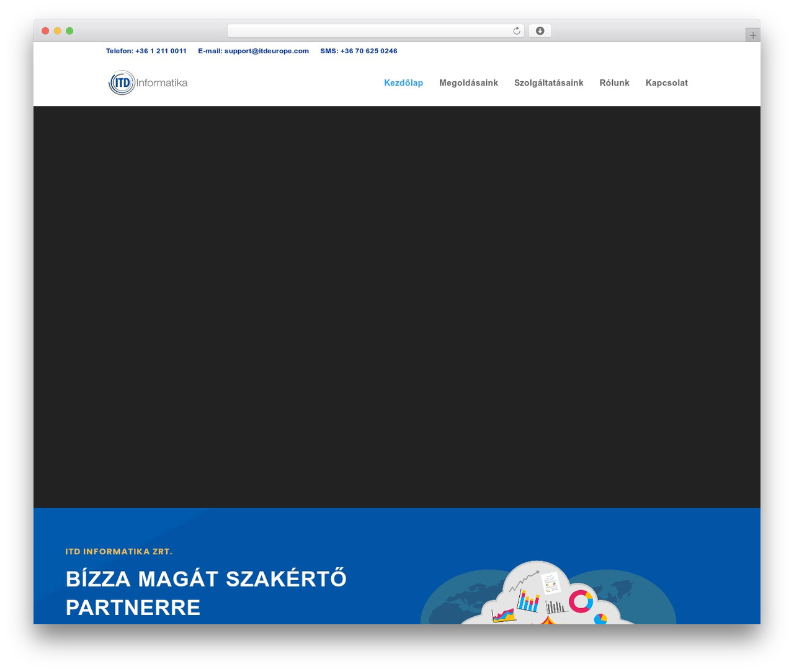Click the BÍZZA MAGÁT SZAKÉRTŐ PARTNERRE heading
This screenshot has width=794, height=672.
(206, 593)
